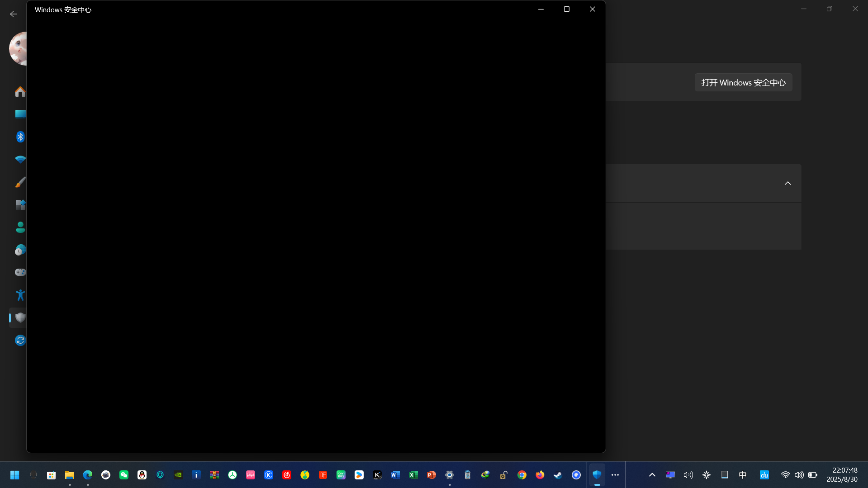
Task: Open the Gaming section in Settings sidebar
Action: click(x=20, y=272)
